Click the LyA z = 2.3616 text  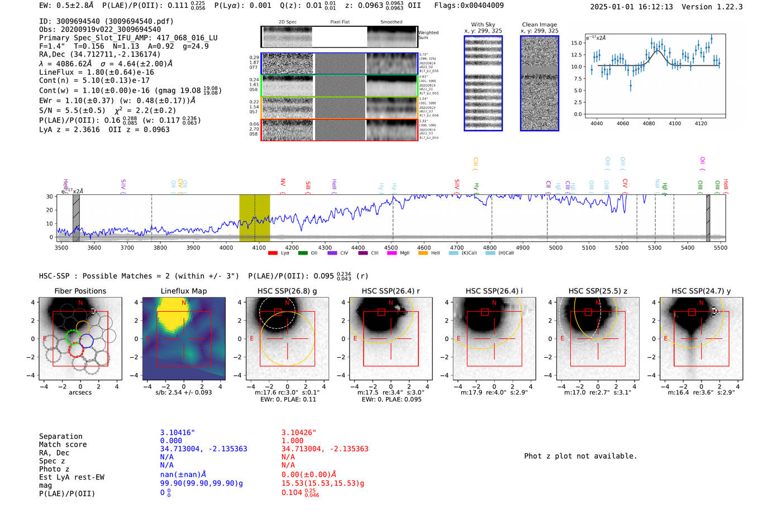tap(69, 130)
